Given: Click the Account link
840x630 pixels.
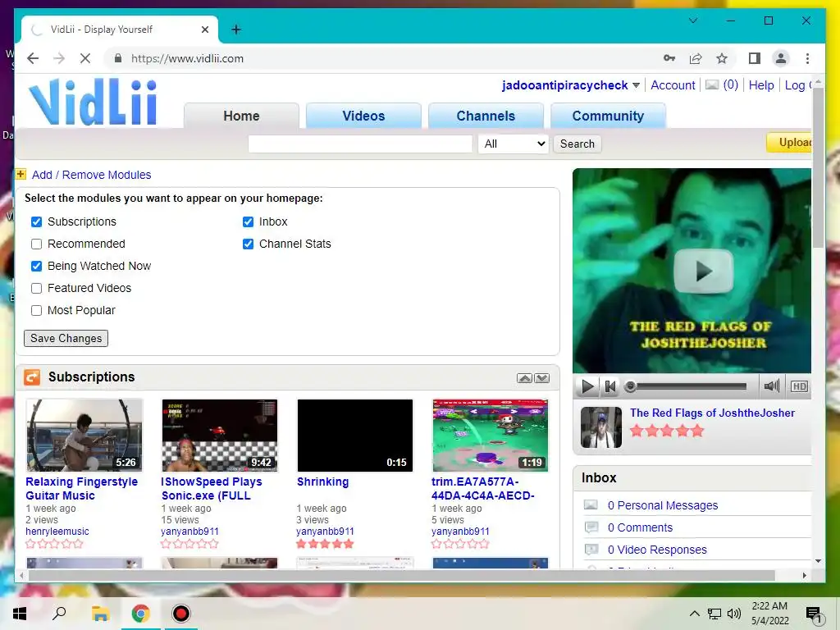Looking at the screenshot, I should pos(673,85).
